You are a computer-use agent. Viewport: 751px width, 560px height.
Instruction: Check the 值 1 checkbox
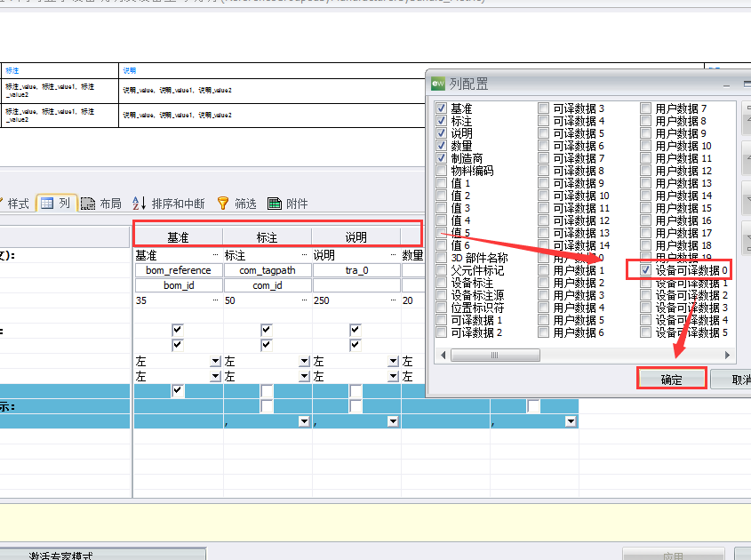point(441,183)
